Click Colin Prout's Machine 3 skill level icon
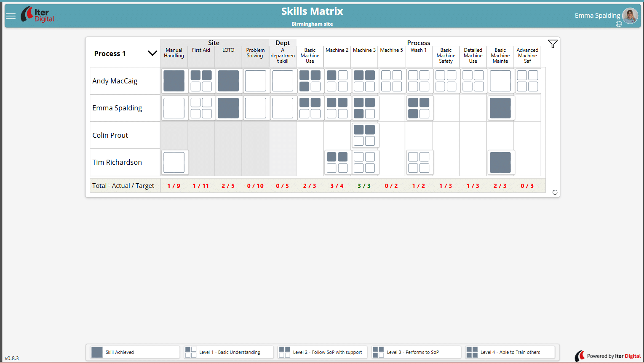This screenshot has height=364, width=644. [364, 135]
